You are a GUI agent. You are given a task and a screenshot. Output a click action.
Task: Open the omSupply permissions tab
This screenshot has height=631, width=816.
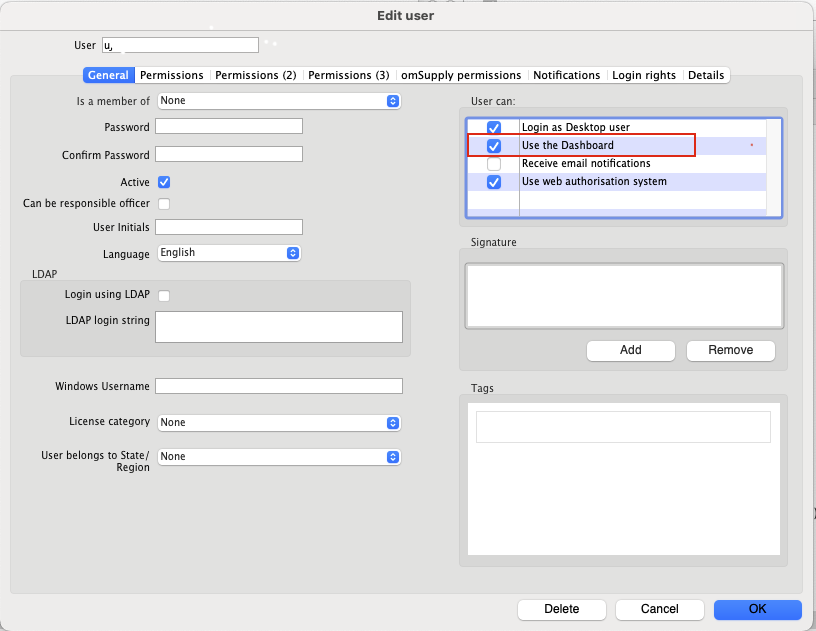461,75
